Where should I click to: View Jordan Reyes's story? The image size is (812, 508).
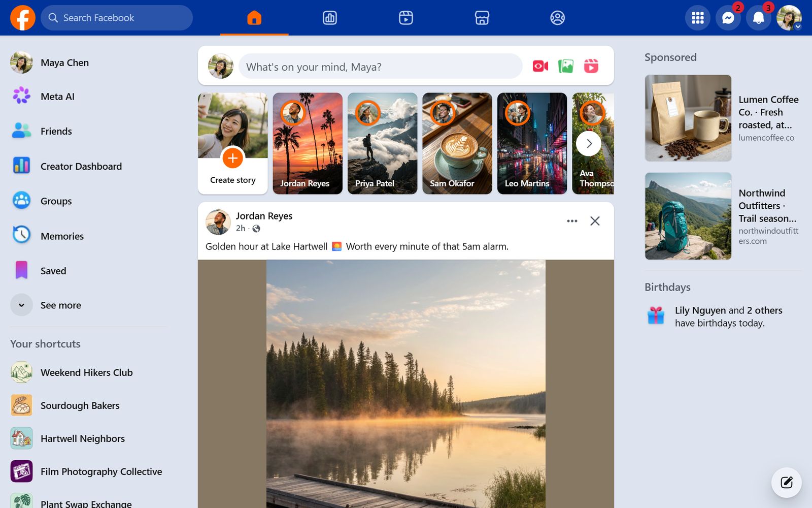point(308,143)
